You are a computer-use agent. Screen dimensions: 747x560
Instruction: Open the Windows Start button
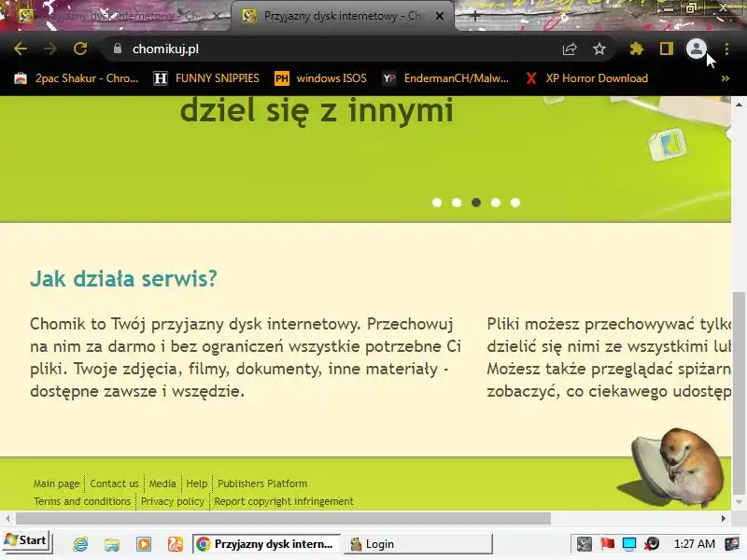[26, 542]
